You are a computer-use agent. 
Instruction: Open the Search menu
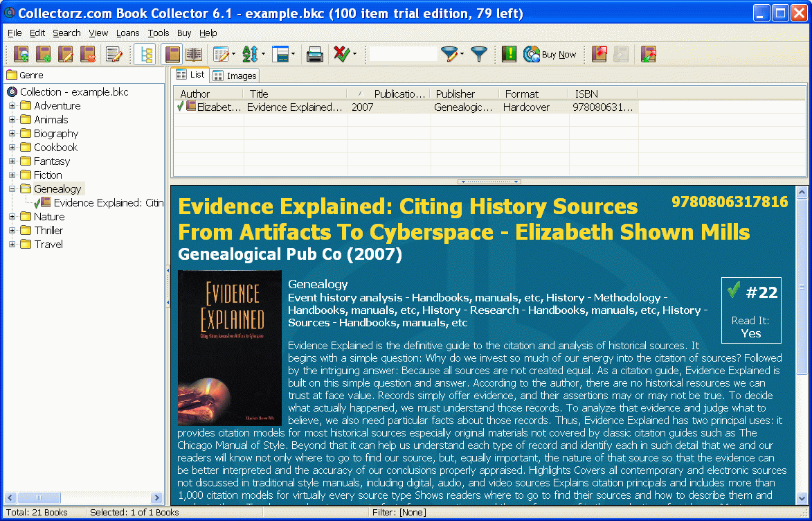[x=67, y=33]
